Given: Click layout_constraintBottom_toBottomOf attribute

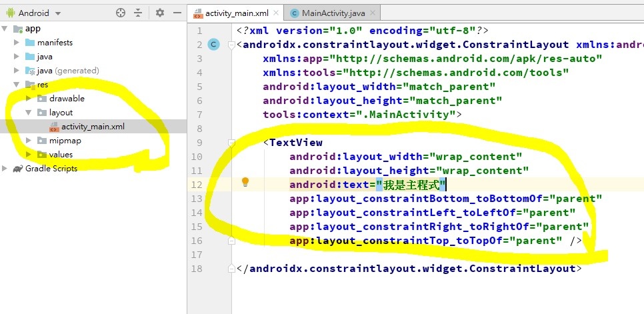Looking at the screenshot, I should pos(445,199).
